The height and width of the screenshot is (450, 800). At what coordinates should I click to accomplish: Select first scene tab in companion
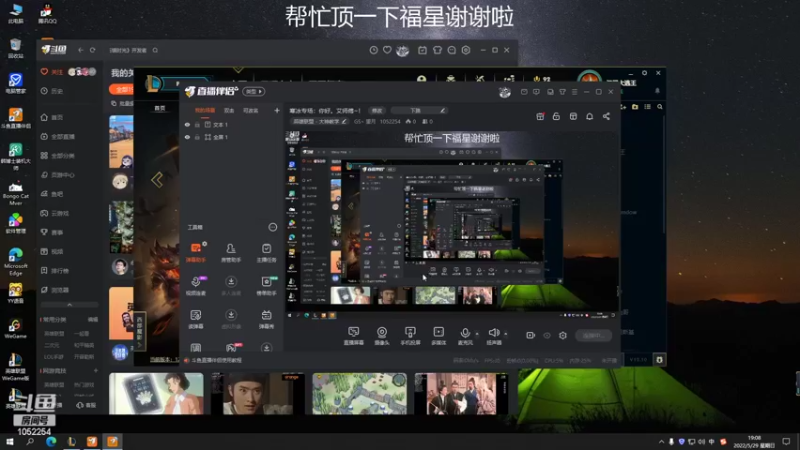point(205,110)
